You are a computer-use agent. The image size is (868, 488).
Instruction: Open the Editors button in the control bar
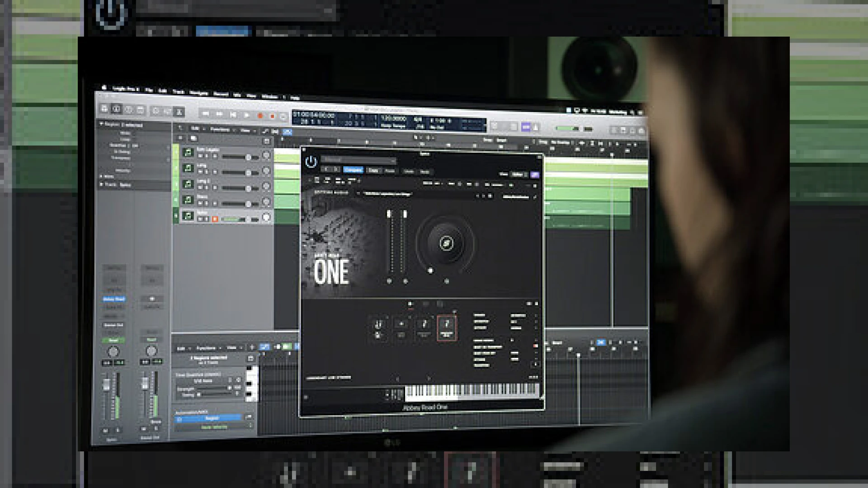[x=179, y=112]
